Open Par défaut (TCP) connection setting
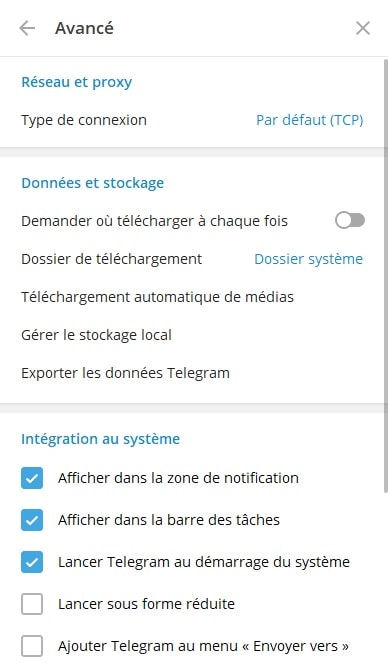This screenshot has width=388, height=667. click(x=309, y=120)
